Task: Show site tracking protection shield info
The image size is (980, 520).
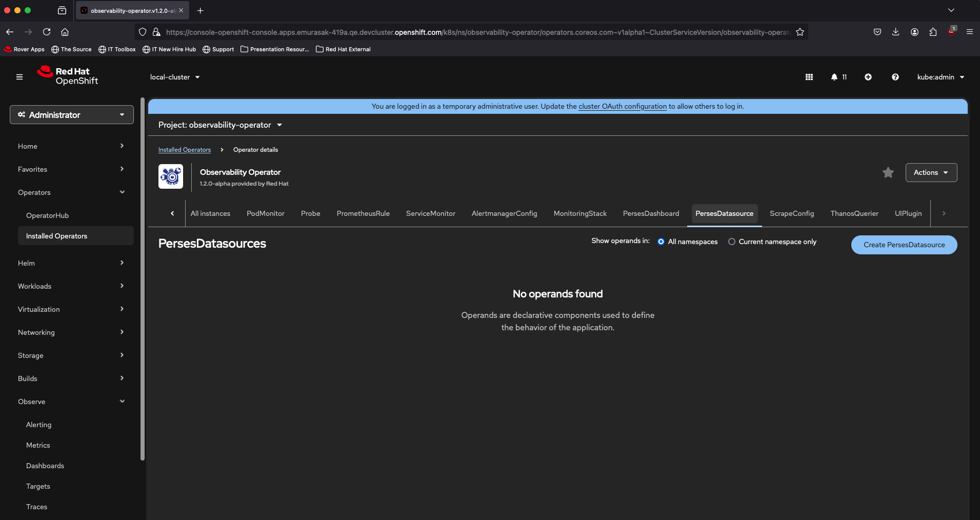Action: pyautogui.click(x=143, y=32)
